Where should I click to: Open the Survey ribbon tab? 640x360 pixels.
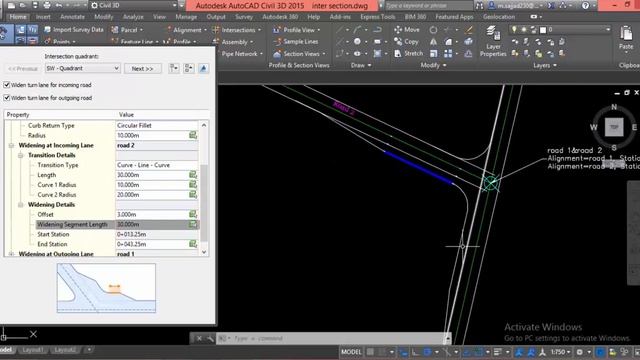tap(244, 17)
